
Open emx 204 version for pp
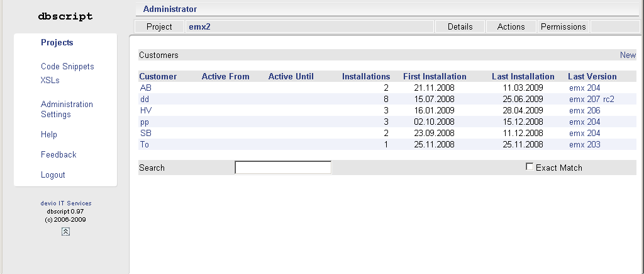pyautogui.click(x=584, y=122)
